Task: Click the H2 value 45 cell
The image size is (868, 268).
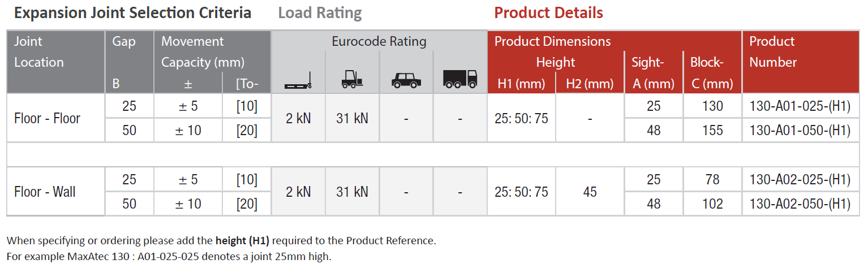Action: coord(590,192)
